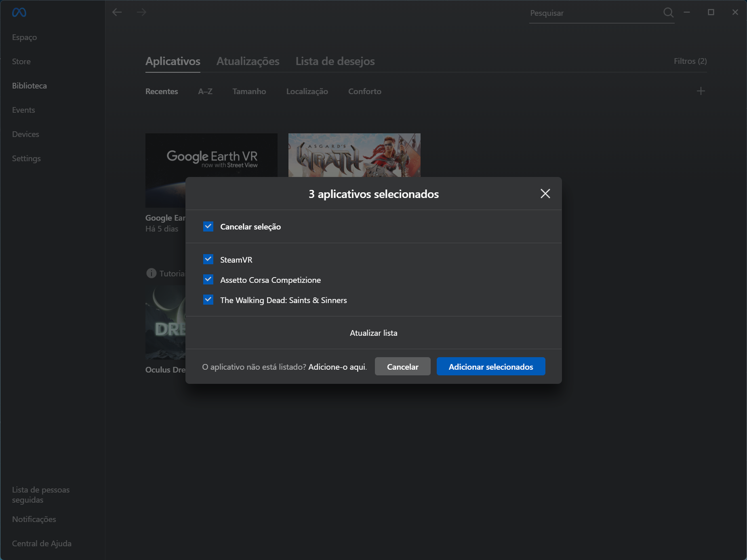Click the Adicionar selecionados button
The height and width of the screenshot is (560, 747).
point(491,366)
